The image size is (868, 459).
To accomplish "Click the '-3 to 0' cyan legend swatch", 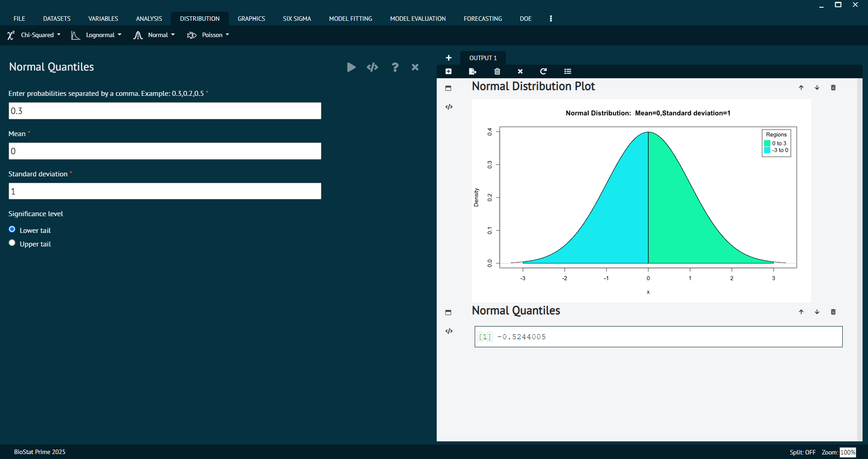I will point(767,150).
